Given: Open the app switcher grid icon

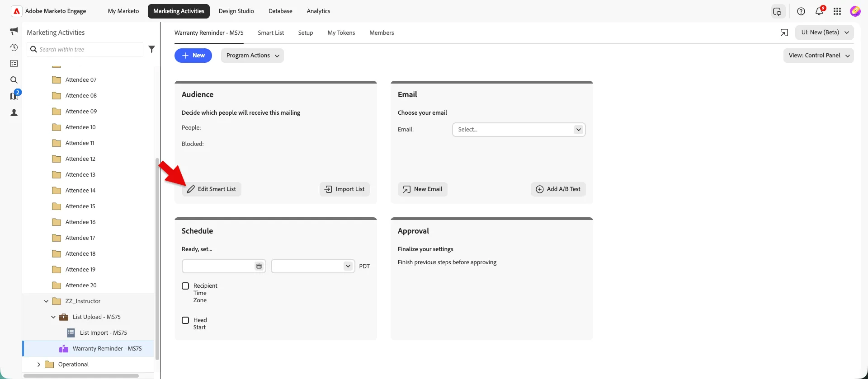Looking at the screenshot, I should [837, 11].
